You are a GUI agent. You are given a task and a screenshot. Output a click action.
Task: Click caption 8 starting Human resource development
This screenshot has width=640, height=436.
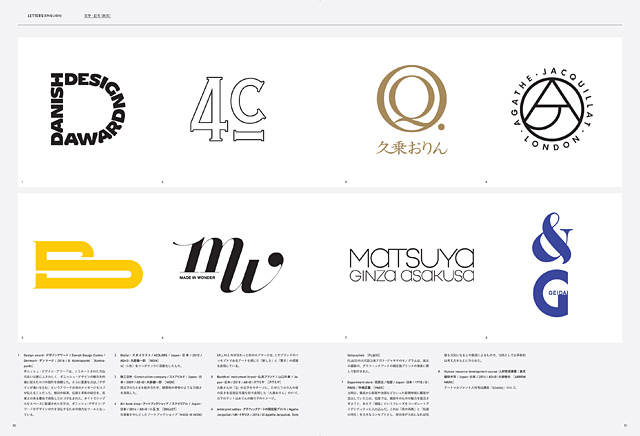[x=482, y=379]
